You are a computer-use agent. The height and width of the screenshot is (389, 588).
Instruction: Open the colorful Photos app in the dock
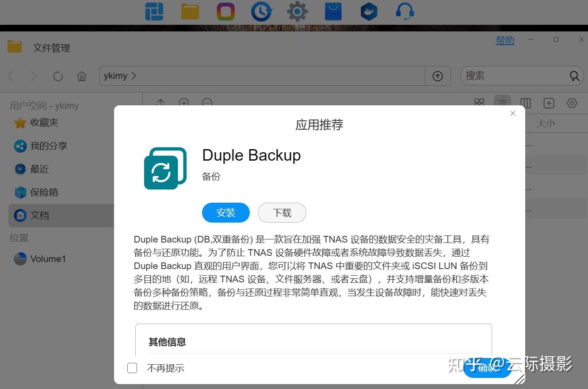(225, 12)
